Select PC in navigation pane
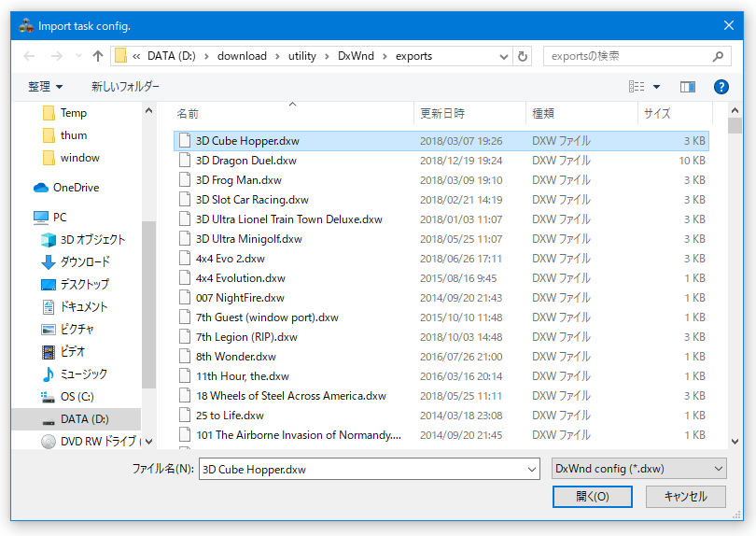 [x=60, y=218]
